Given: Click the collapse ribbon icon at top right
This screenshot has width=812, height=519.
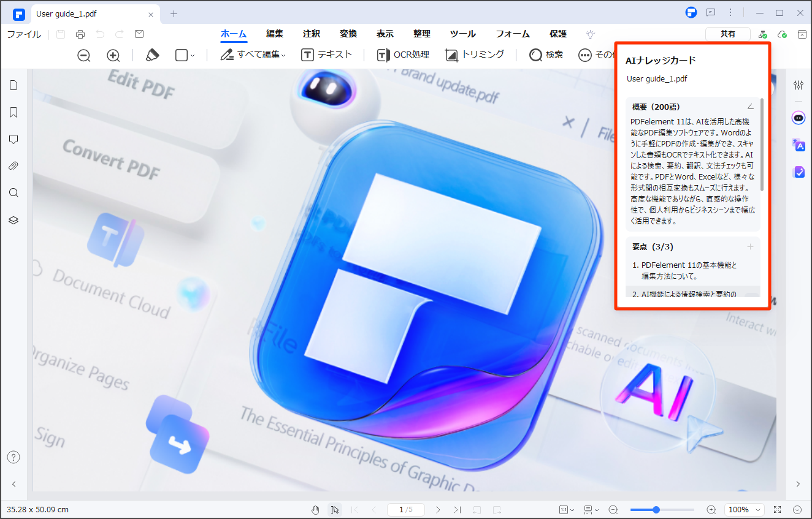Looking at the screenshot, I should tap(802, 34).
